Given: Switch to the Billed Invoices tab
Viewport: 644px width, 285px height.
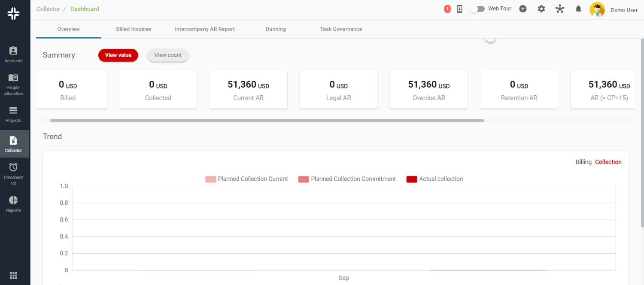Looking at the screenshot, I should coord(134,29).
